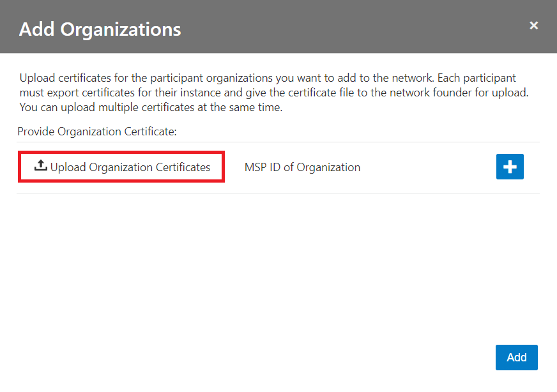Click the highlighted red-outlined upload button
Image resolution: width=557 pixels, height=392 pixels.
coord(121,167)
